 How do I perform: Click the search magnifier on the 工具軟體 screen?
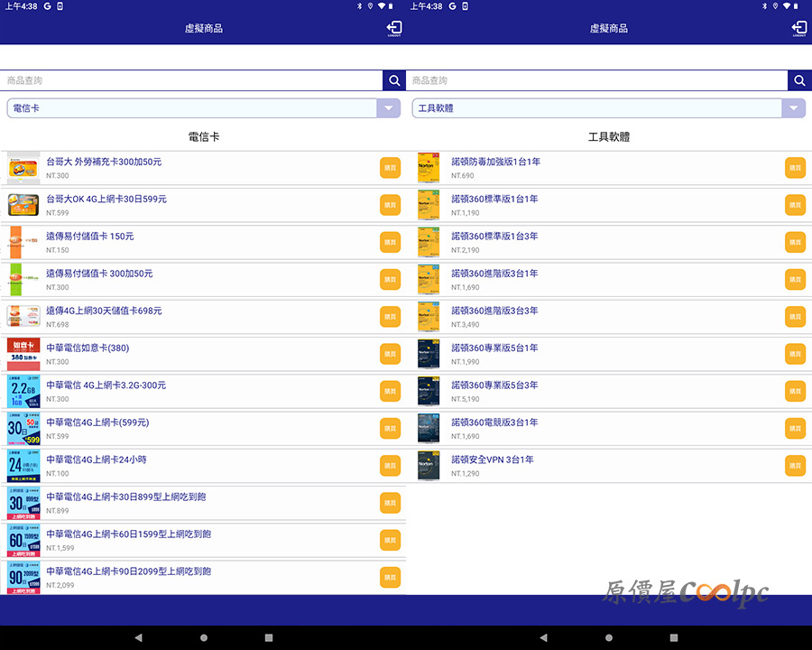coord(799,80)
